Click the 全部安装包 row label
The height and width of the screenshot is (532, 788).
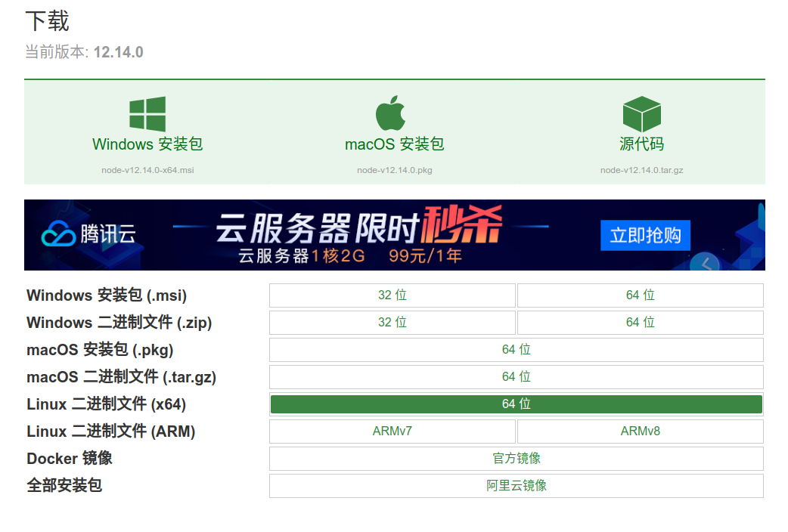[64, 485]
